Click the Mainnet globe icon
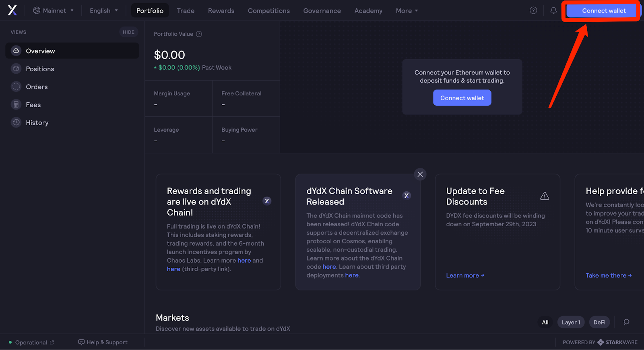The image size is (644, 350). (37, 10)
